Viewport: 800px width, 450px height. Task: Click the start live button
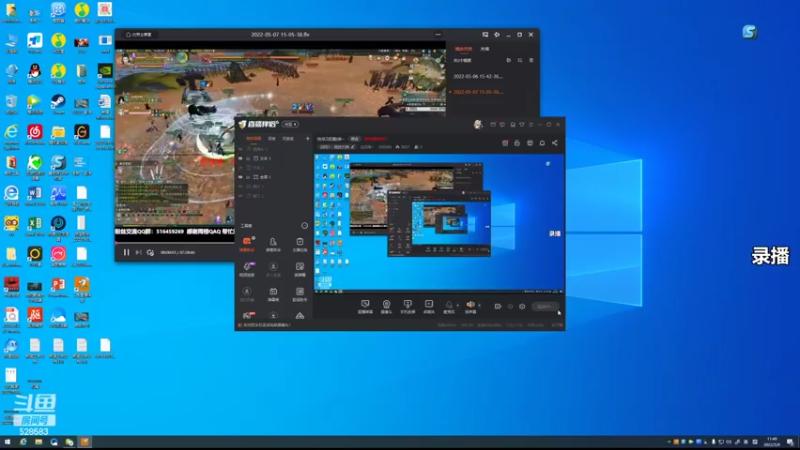(x=545, y=307)
